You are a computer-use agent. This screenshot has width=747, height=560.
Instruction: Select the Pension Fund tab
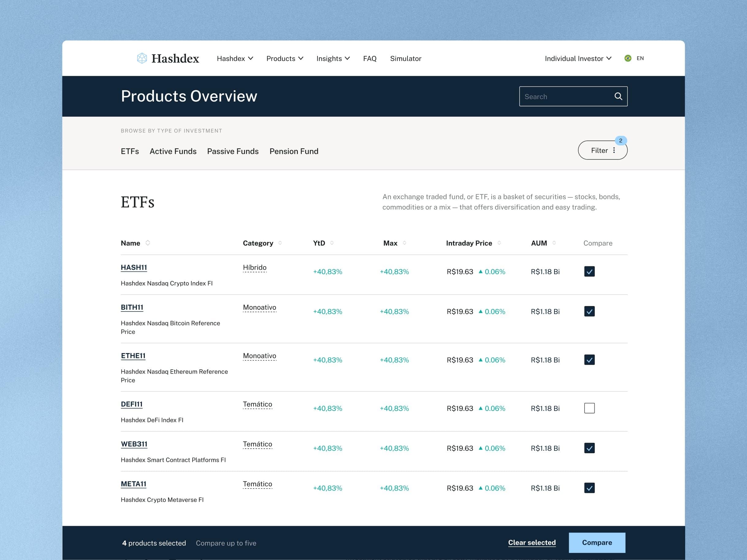294,151
